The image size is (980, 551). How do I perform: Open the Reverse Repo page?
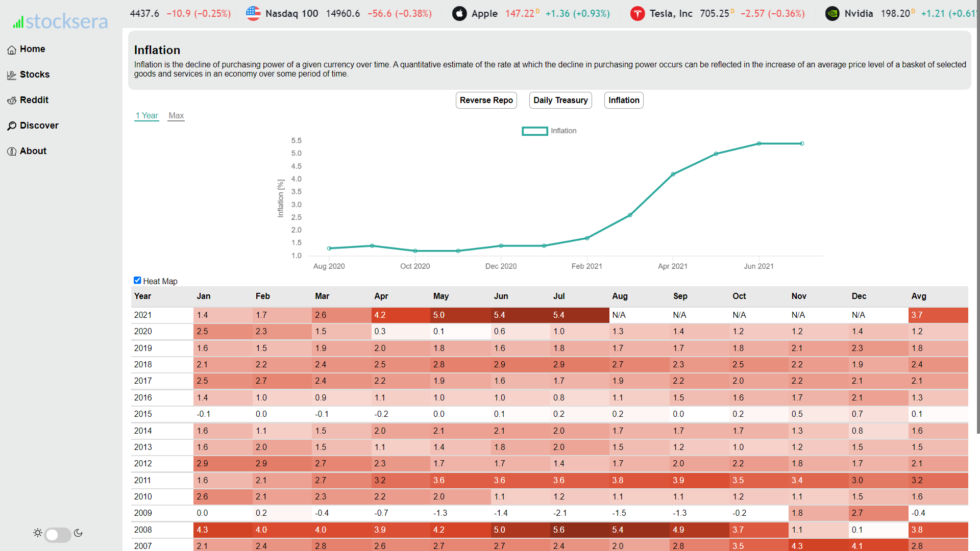(x=486, y=101)
